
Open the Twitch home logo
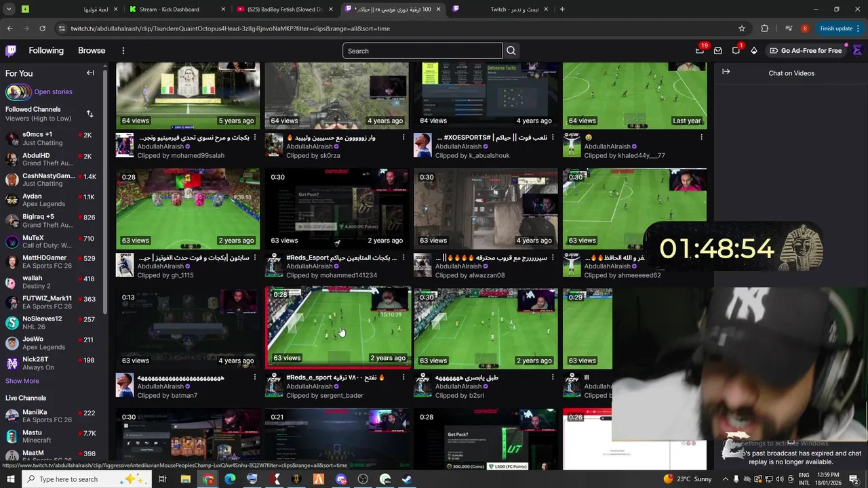[x=11, y=51]
